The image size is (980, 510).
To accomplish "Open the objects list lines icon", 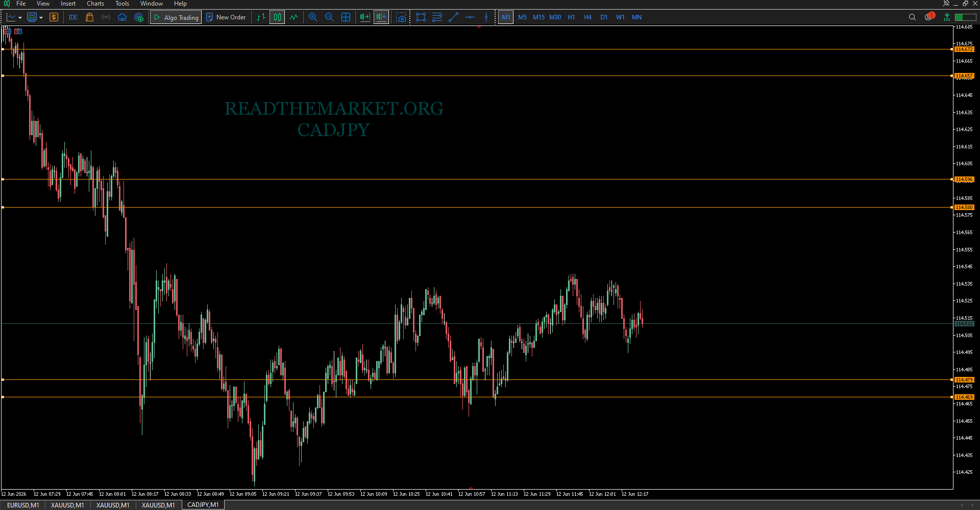I will [x=437, y=17].
